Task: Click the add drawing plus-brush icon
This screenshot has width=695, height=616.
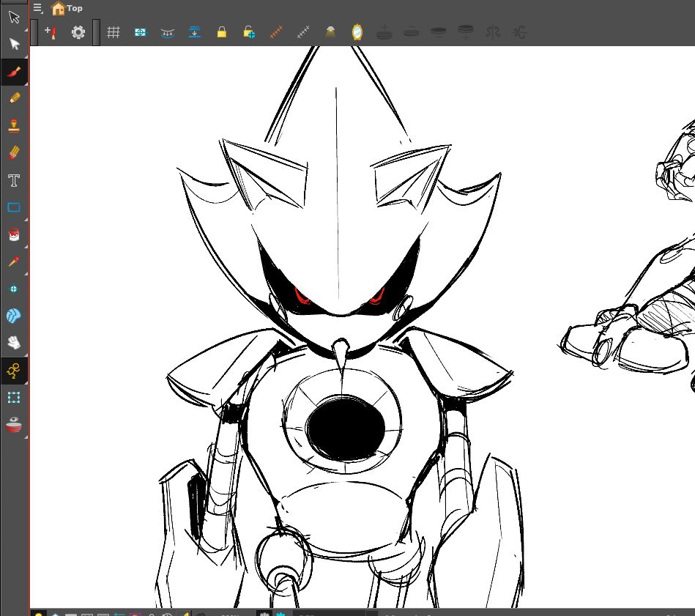Action: coord(51,32)
